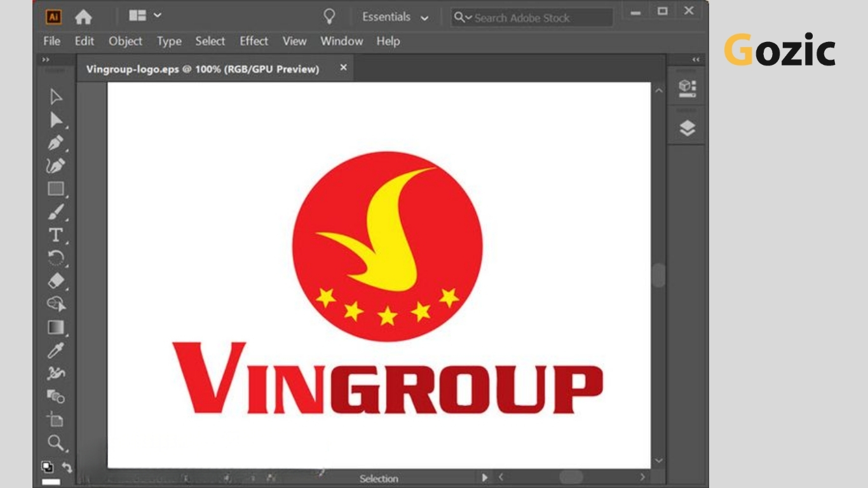Open the Essentials workspace dropdown
This screenshot has height=488, width=868.
tap(395, 17)
